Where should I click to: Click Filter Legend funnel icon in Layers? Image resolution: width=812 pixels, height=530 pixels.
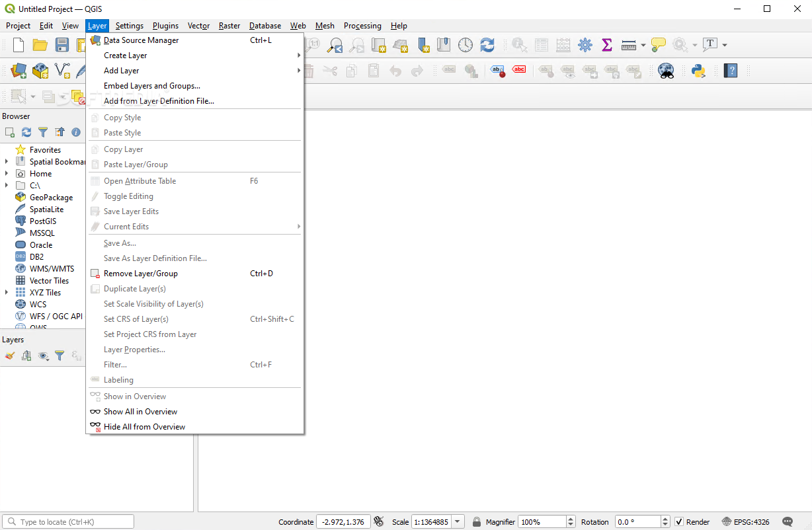pos(60,356)
